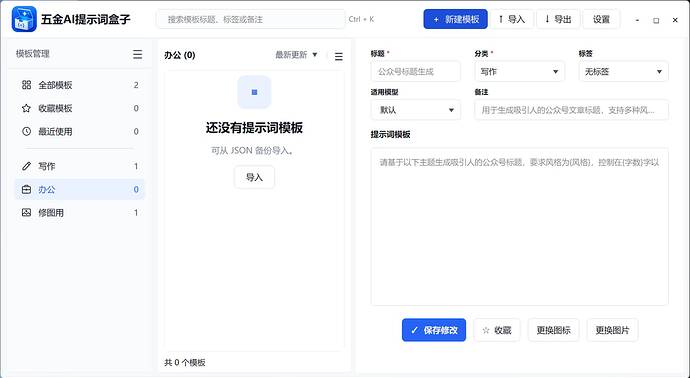Click 更换图标 button
Screen dimensions: 690x378
pos(554,330)
